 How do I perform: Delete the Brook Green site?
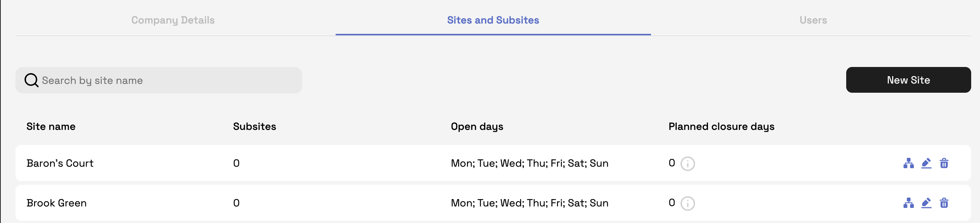tap(944, 203)
